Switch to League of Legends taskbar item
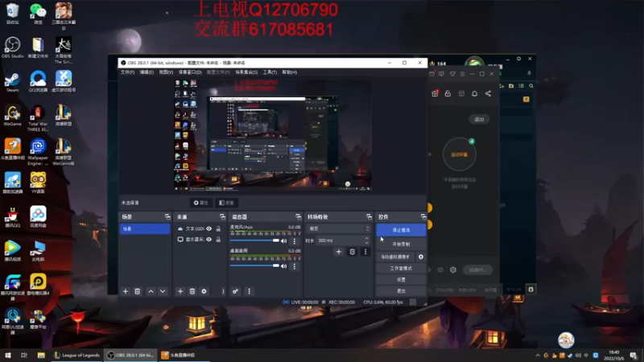 (x=76, y=355)
